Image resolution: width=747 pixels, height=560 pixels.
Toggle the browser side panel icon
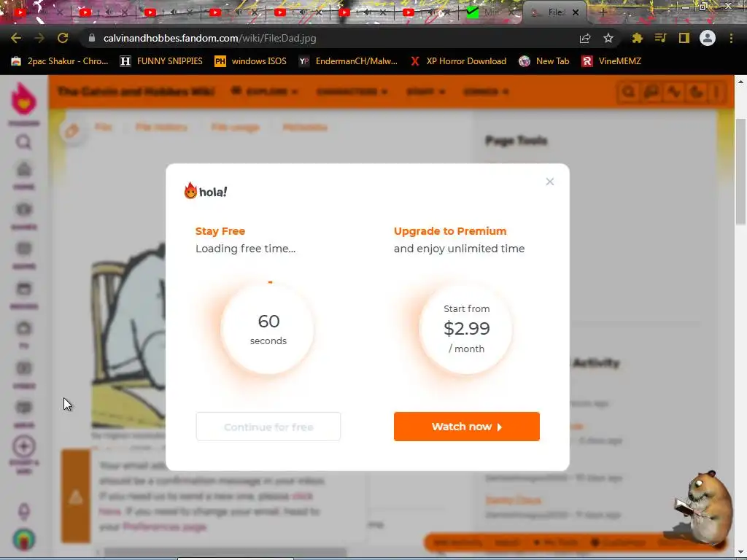click(684, 38)
